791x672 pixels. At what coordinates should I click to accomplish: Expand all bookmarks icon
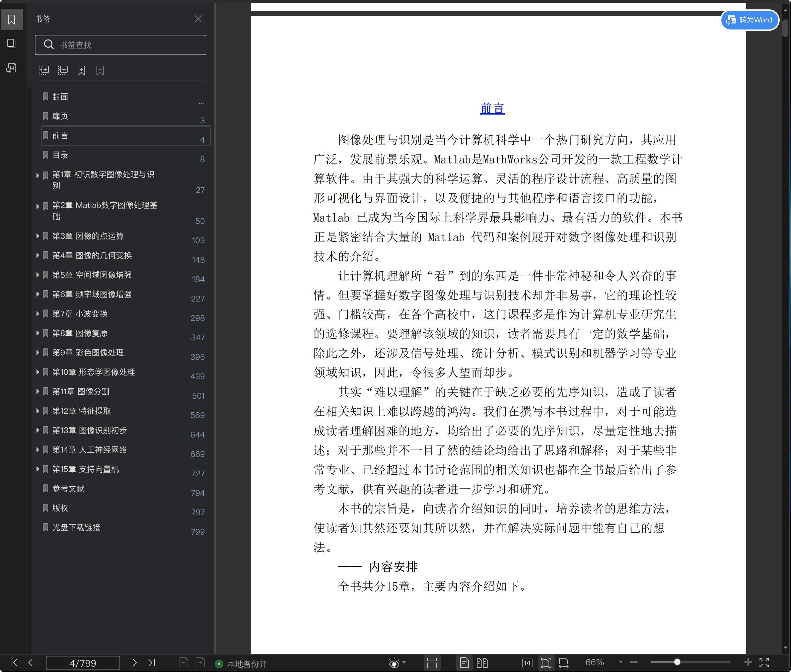pyautogui.click(x=44, y=70)
